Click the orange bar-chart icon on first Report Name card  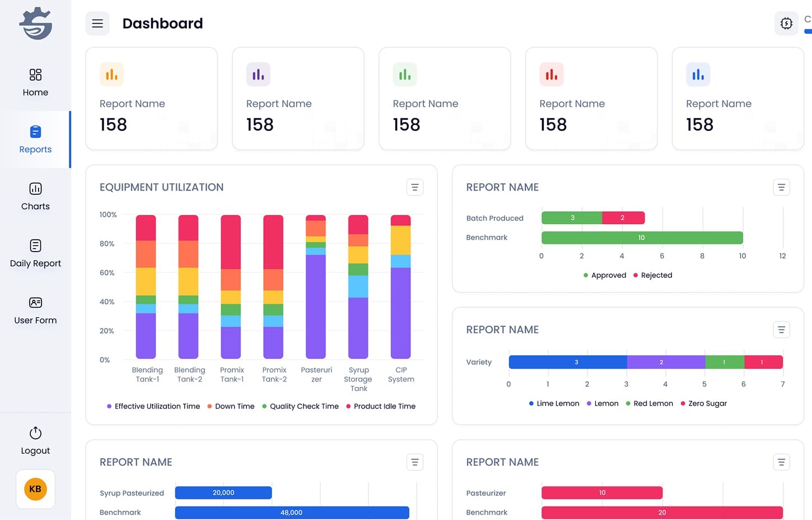[111, 73]
